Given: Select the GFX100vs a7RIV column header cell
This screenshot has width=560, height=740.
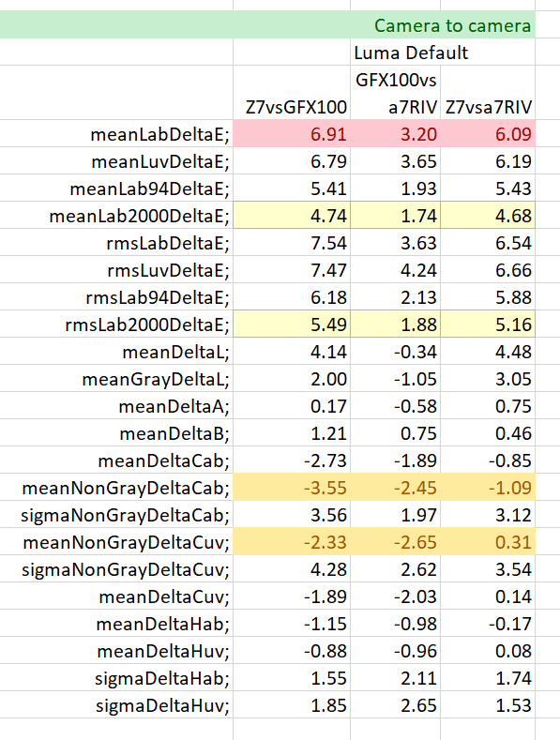Looking at the screenshot, I should coord(395,93).
